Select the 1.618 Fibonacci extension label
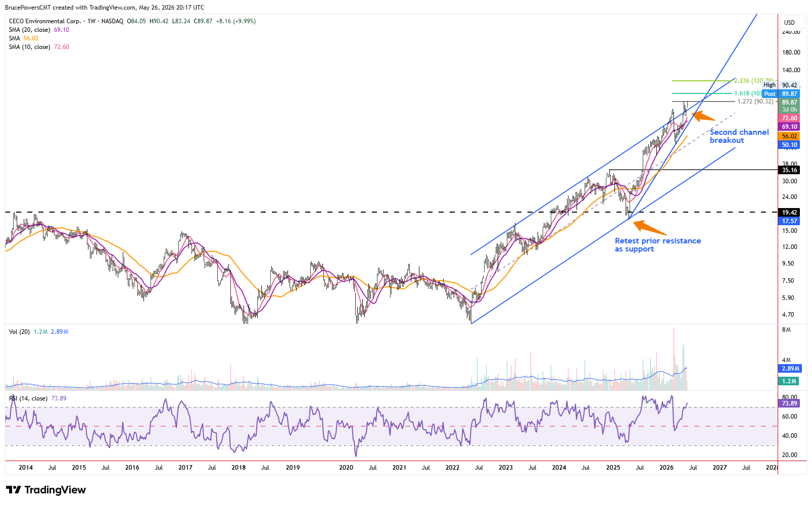 pyautogui.click(x=748, y=93)
